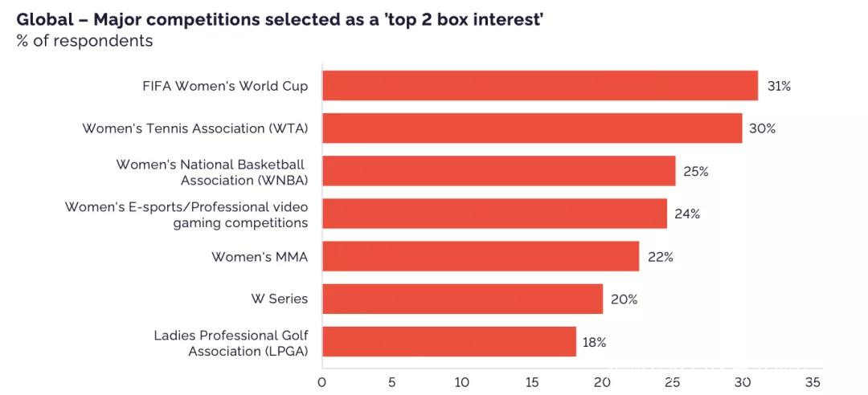
Task: Click the 'FIFA Women's World Cup' category label
Action: coord(225,86)
